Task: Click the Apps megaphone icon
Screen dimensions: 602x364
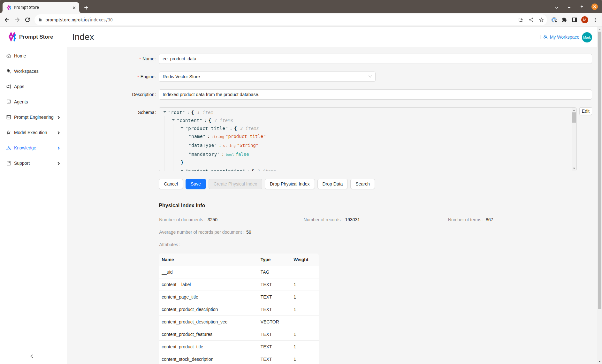Action: pos(9,87)
